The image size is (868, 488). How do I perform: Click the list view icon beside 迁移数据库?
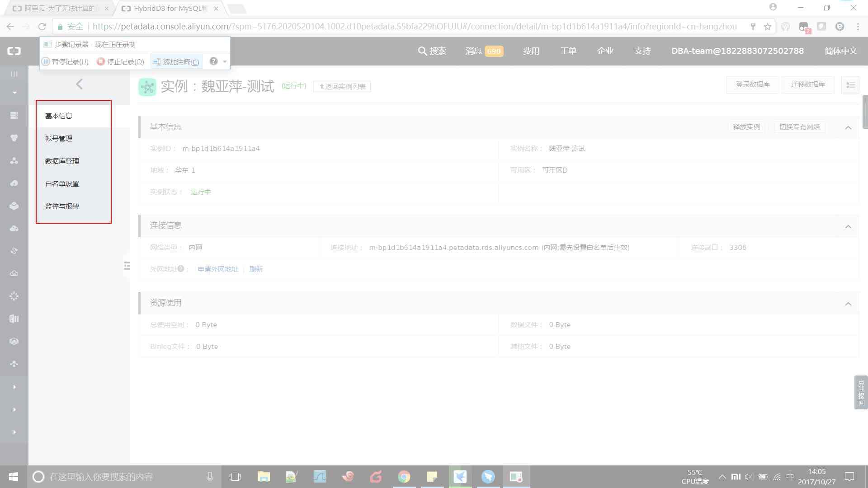tap(850, 85)
